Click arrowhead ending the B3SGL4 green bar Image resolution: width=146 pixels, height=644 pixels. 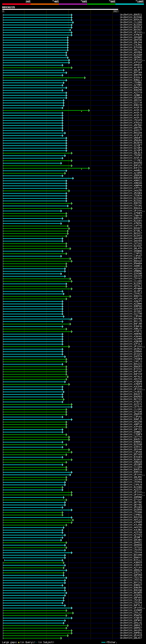85,78
